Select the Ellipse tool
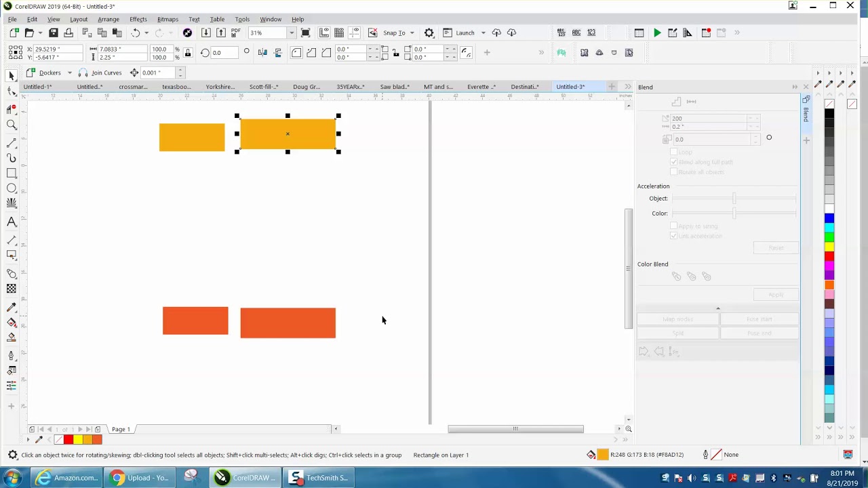This screenshot has height=488, width=868. click(12, 188)
